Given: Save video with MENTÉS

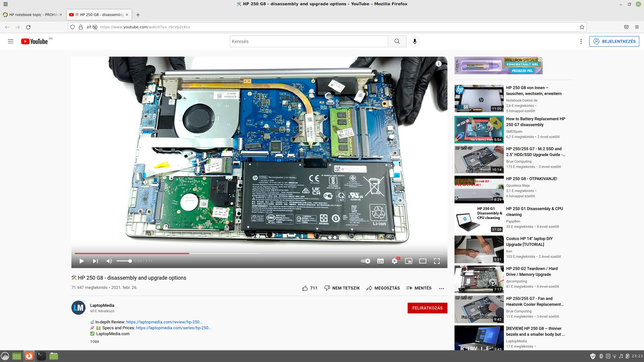Looking at the screenshot, I should point(419,288).
